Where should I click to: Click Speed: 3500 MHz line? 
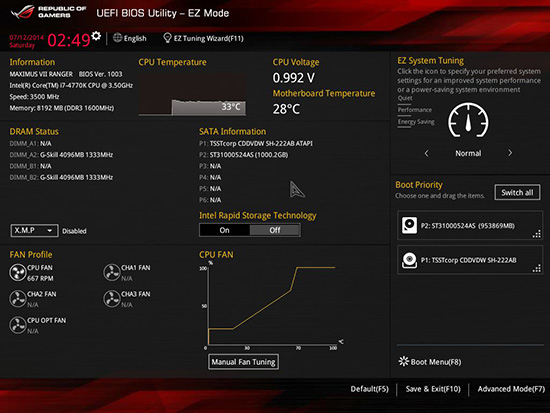pos(34,96)
